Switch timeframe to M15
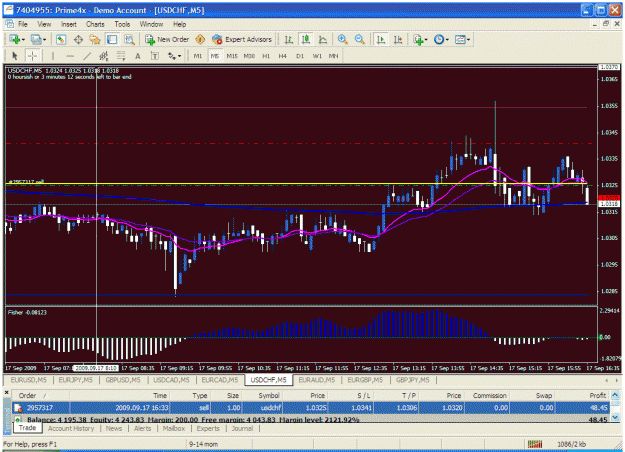 coord(232,56)
